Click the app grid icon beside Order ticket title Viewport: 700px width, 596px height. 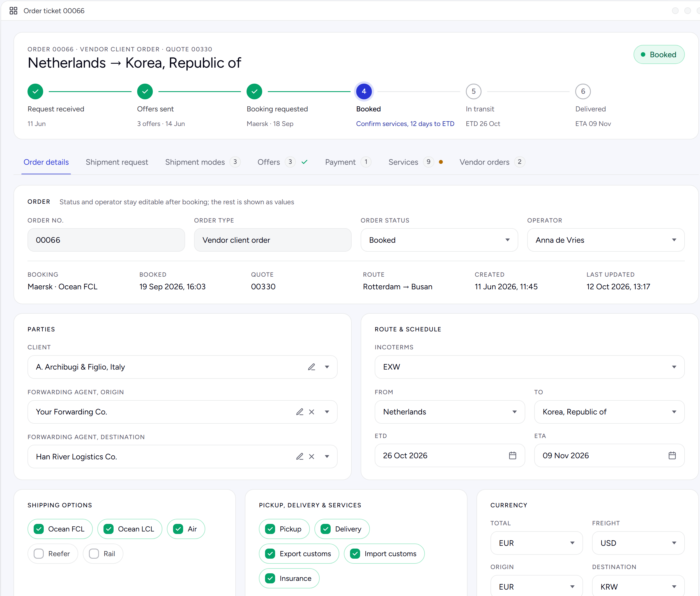coord(13,11)
